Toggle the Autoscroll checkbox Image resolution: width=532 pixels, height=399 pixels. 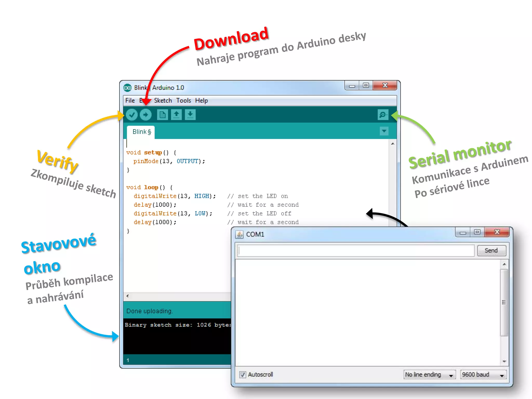pyautogui.click(x=243, y=375)
